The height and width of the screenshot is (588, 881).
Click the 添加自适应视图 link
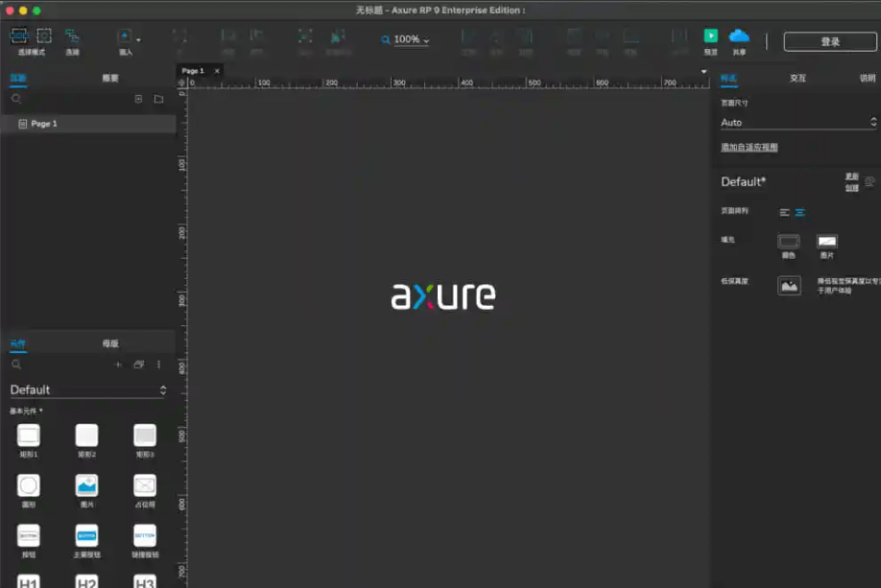(750, 146)
